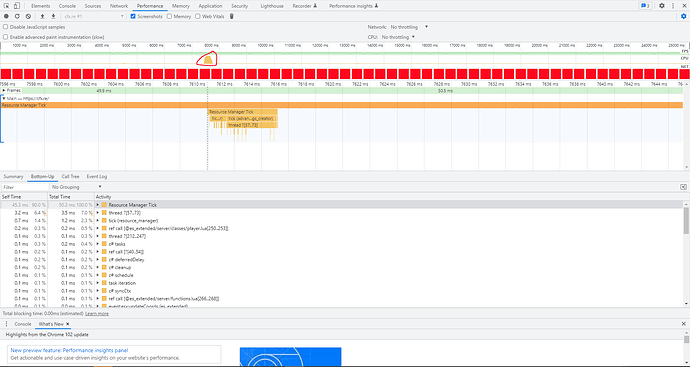Expand the Resource Manager Tick row
The width and height of the screenshot is (690, 367).
pos(98,205)
